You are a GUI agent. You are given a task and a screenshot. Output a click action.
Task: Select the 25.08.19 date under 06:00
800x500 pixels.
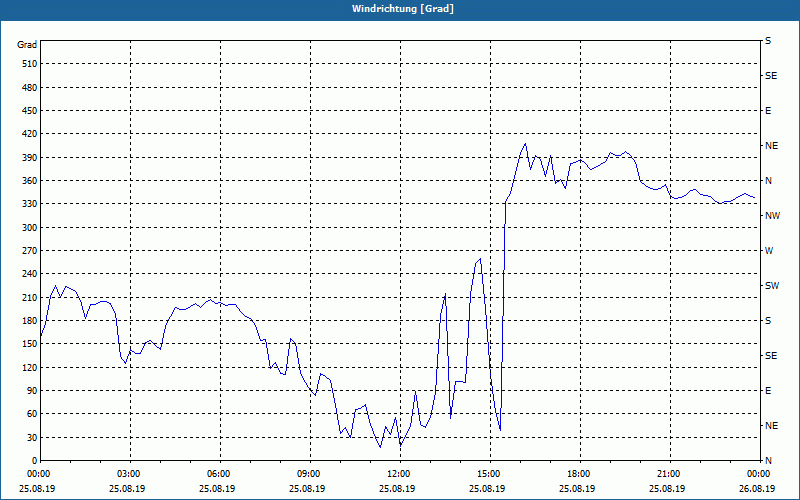pos(217,488)
